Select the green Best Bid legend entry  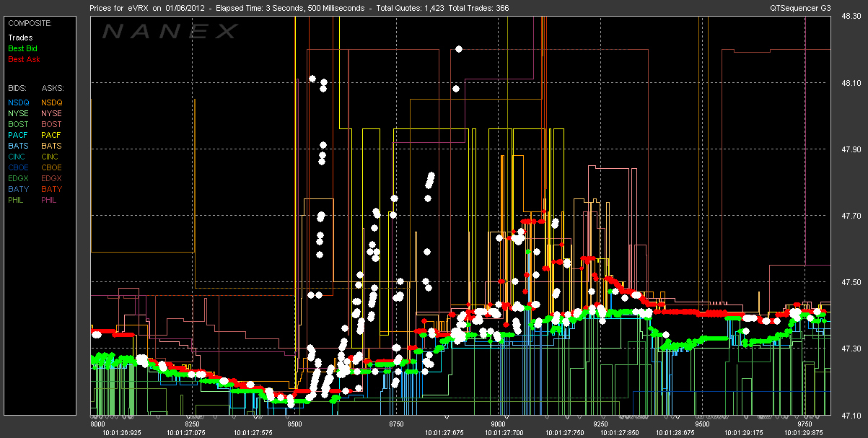point(22,48)
